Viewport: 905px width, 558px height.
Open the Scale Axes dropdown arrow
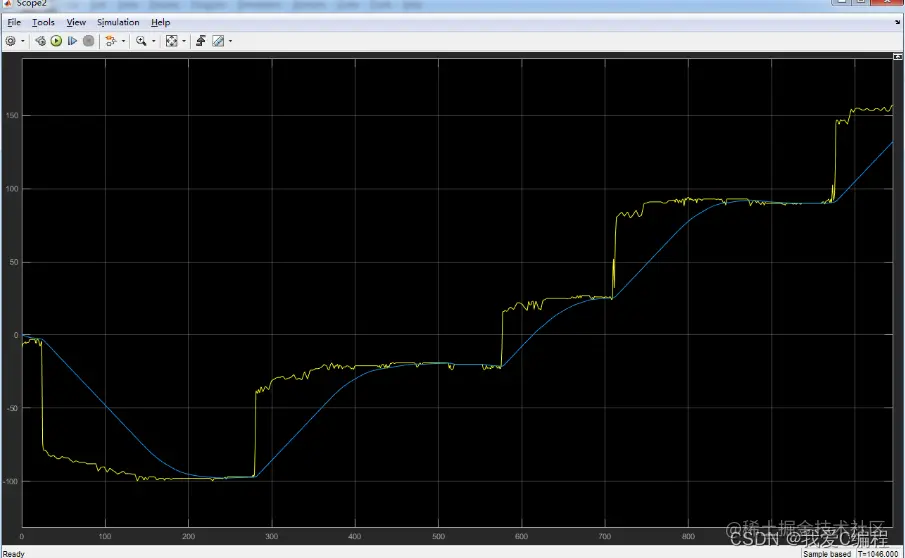(184, 41)
